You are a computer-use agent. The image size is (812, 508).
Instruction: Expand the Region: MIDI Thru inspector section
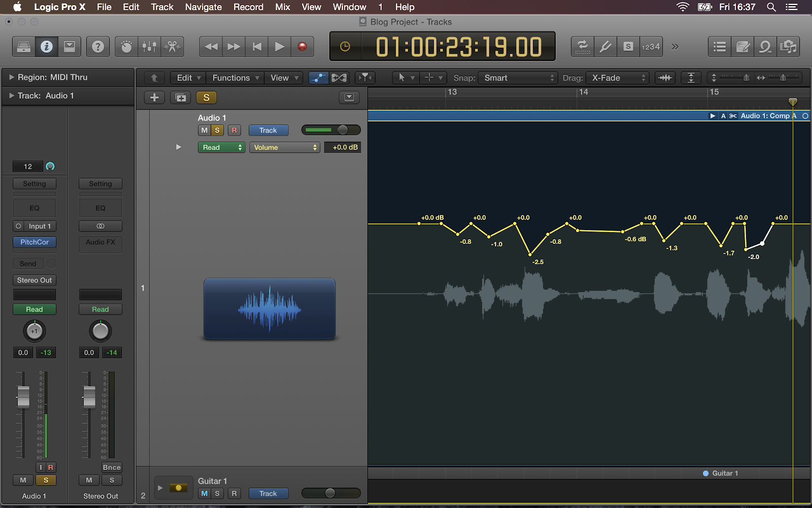12,77
